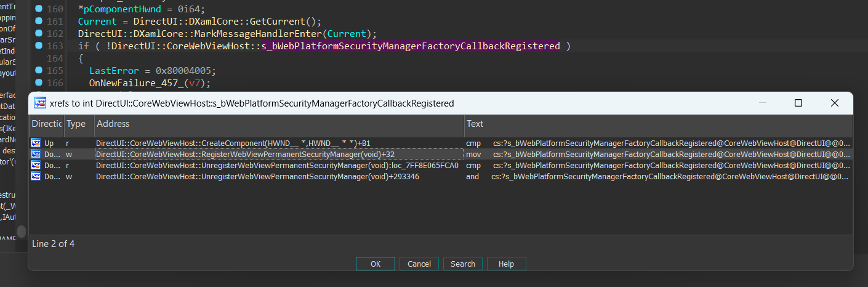Viewport: 868px width, 287px height.
Task: Click cmp text in CreateComponent row
Action: [x=473, y=143]
